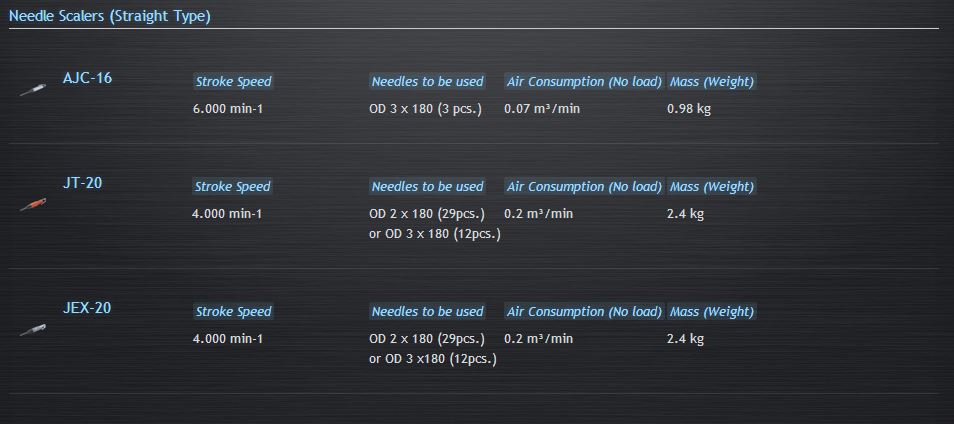The width and height of the screenshot is (954, 424).
Task: Open the JT-20 product link
Action: 82,183
